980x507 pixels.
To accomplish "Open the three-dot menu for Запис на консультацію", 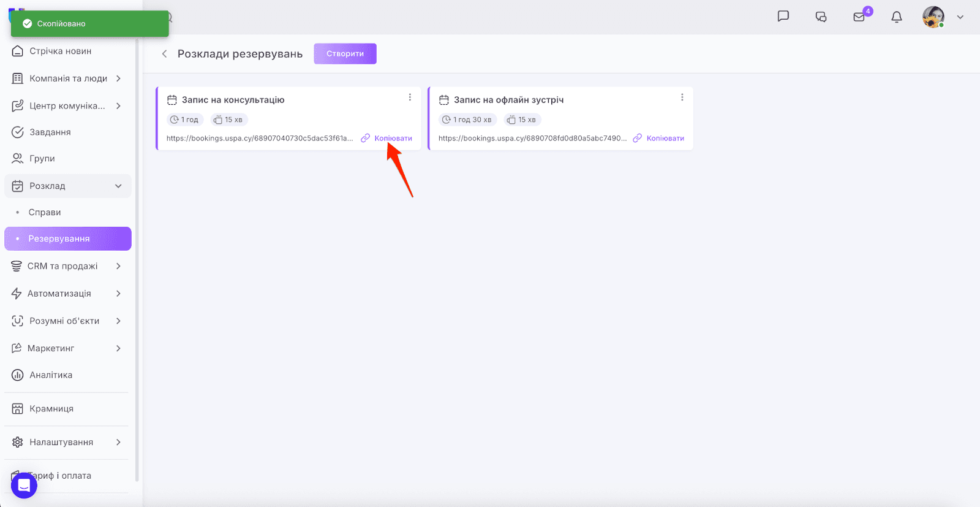I will pyautogui.click(x=410, y=97).
